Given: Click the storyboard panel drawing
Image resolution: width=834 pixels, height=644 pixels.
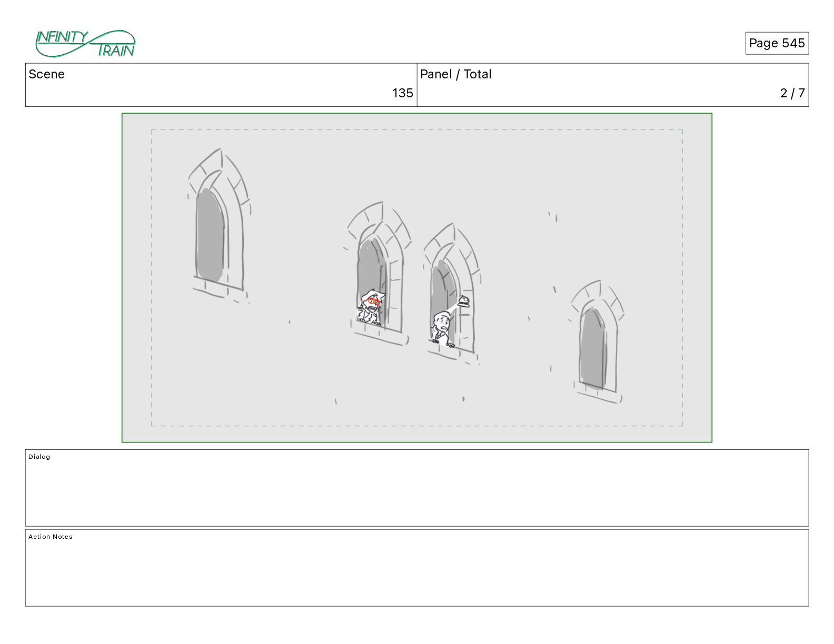Looking at the screenshot, I should 417,278.
